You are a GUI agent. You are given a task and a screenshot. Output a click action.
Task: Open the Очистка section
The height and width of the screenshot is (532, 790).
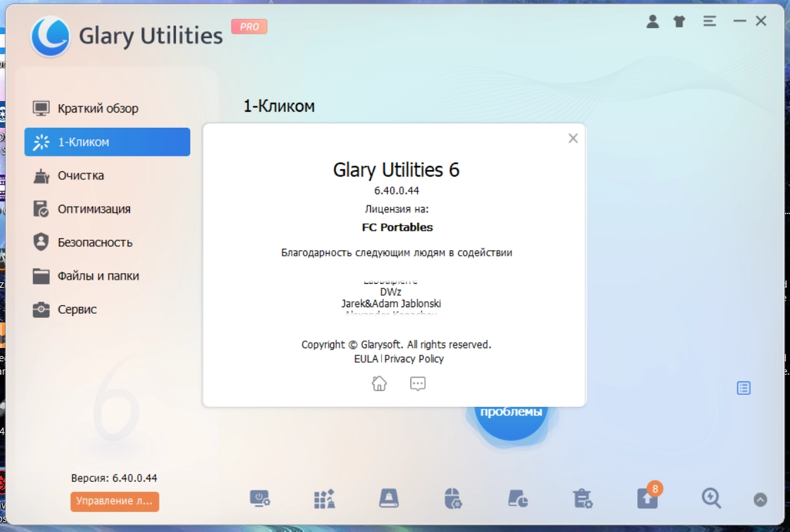coord(107,175)
